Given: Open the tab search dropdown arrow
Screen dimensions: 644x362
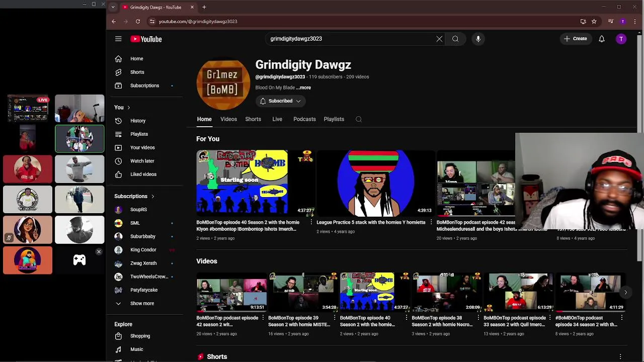Looking at the screenshot, I should click(113, 7).
